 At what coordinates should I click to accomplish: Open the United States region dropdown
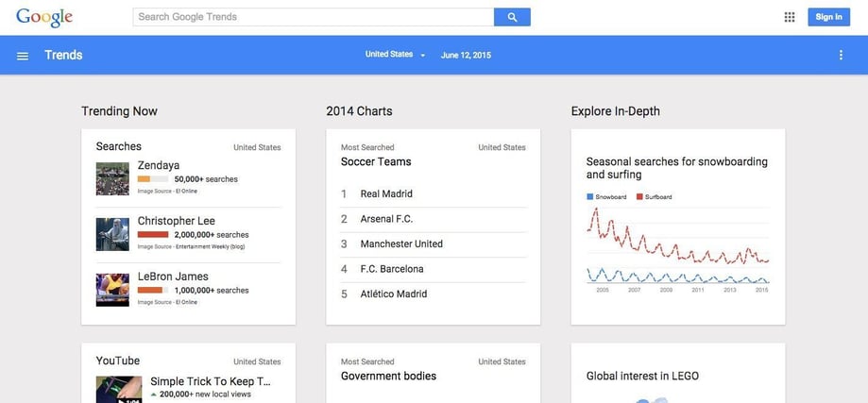[395, 55]
